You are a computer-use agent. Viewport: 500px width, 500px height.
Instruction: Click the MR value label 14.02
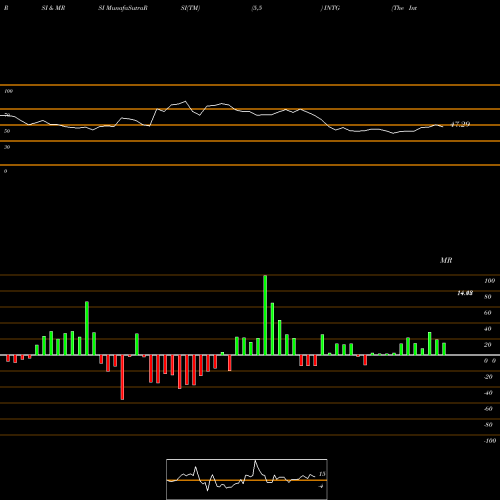pyautogui.click(x=465, y=293)
